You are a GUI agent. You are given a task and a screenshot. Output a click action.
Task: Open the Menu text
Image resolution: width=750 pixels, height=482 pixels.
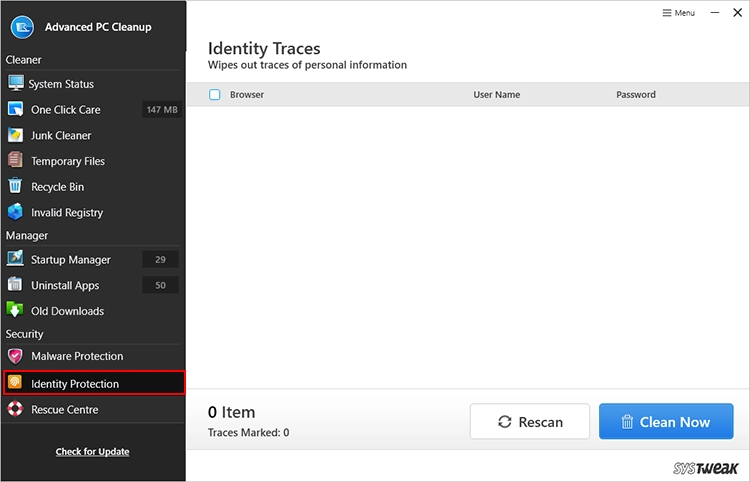[x=684, y=13]
